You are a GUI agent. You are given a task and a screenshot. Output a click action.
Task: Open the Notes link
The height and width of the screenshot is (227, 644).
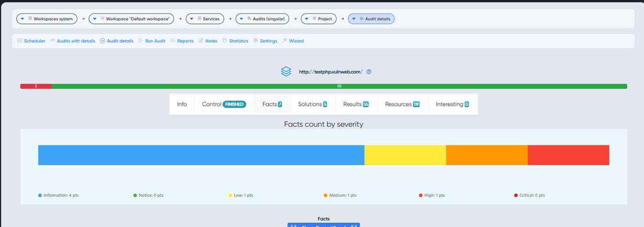[211, 41]
